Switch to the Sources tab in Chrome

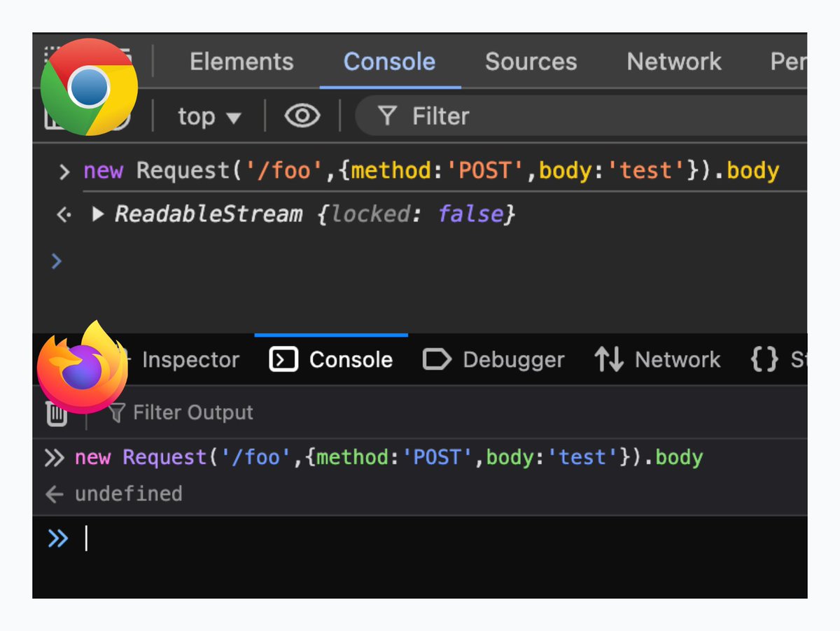point(531,62)
